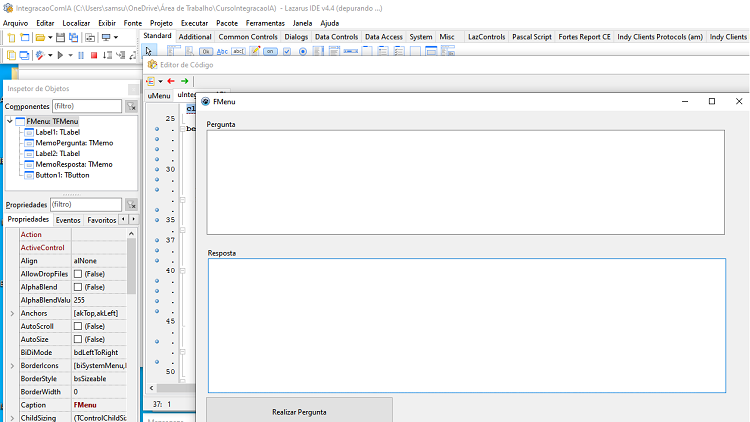Select the TLabel Abc component palette icon

point(222,51)
